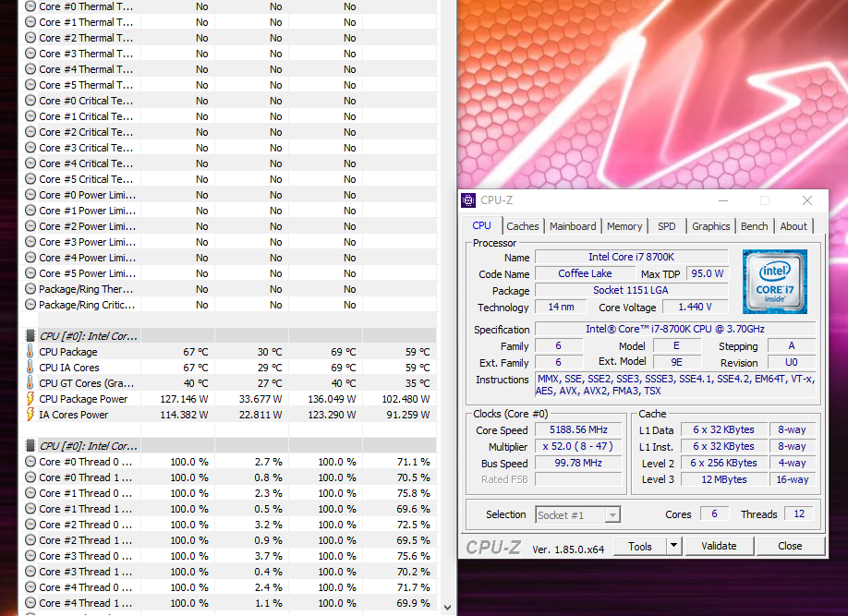This screenshot has height=616, width=848.
Task: Click the Cores count value 6
Action: tap(714, 513)
